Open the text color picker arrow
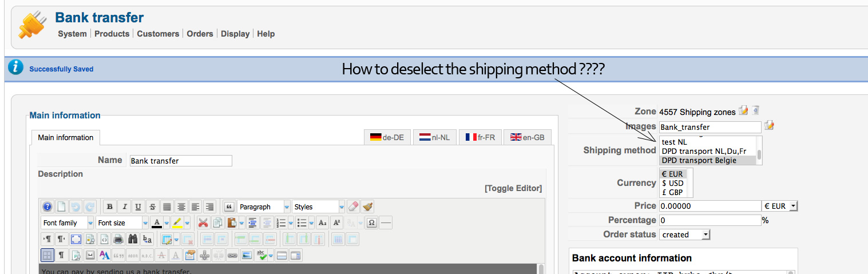The width and height of the screenshot is (868, 274). tap(165, 223)
